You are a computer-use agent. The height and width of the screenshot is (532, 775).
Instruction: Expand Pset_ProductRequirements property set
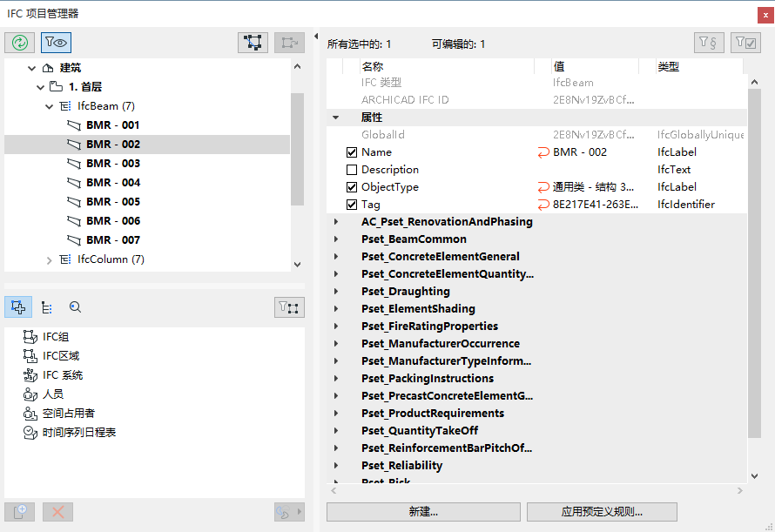tap(336, 413)
